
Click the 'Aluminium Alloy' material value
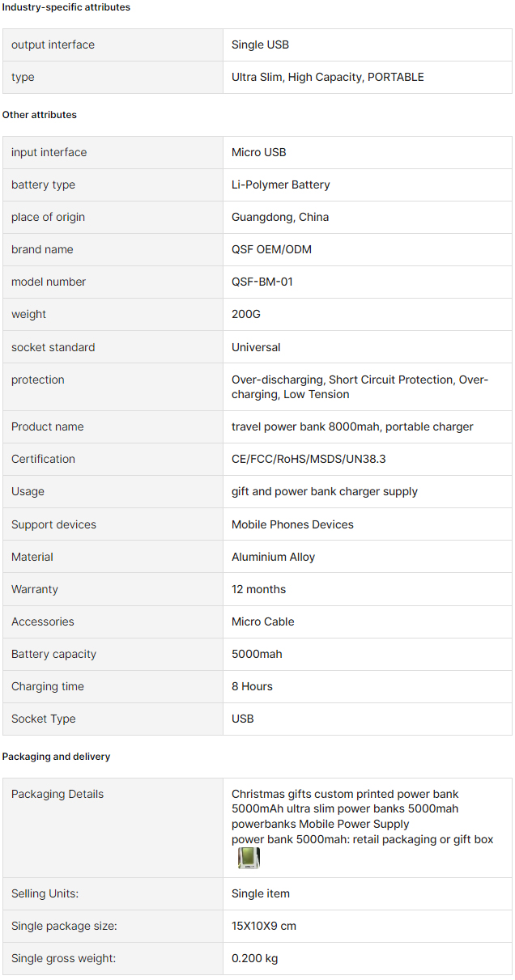tap(274, 557)
